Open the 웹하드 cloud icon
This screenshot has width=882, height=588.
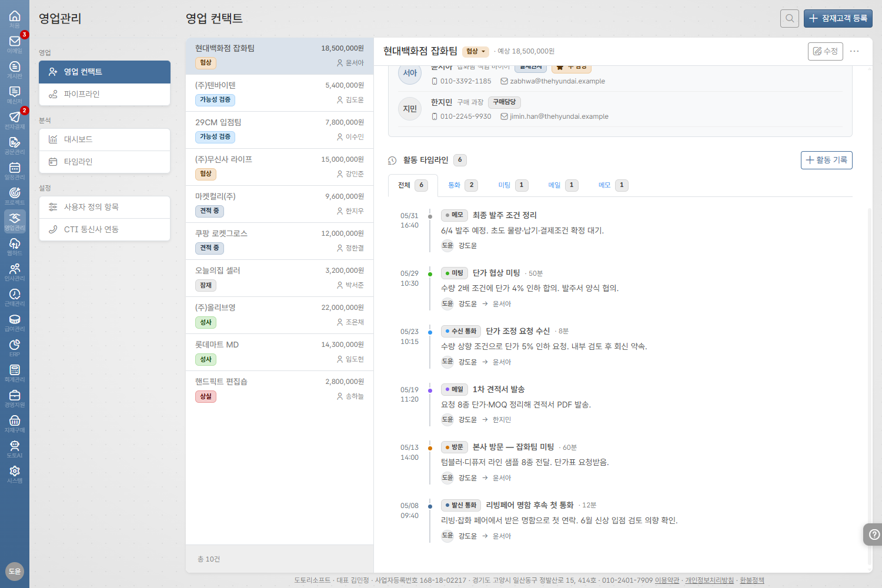pos(15,246)
